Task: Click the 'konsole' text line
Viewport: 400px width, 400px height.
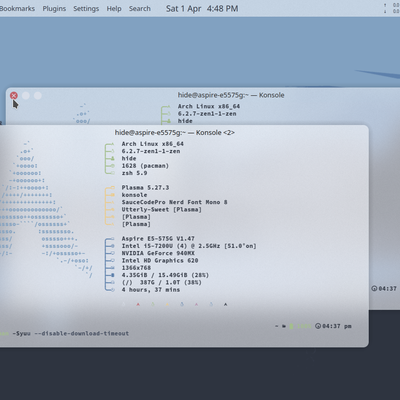Action: (x=134, y=195)
